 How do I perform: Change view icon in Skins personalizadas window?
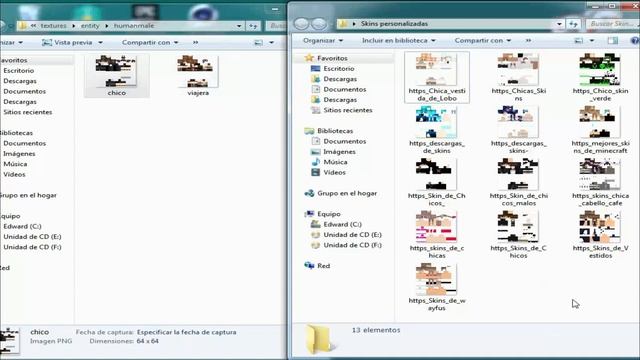point(579,40)
